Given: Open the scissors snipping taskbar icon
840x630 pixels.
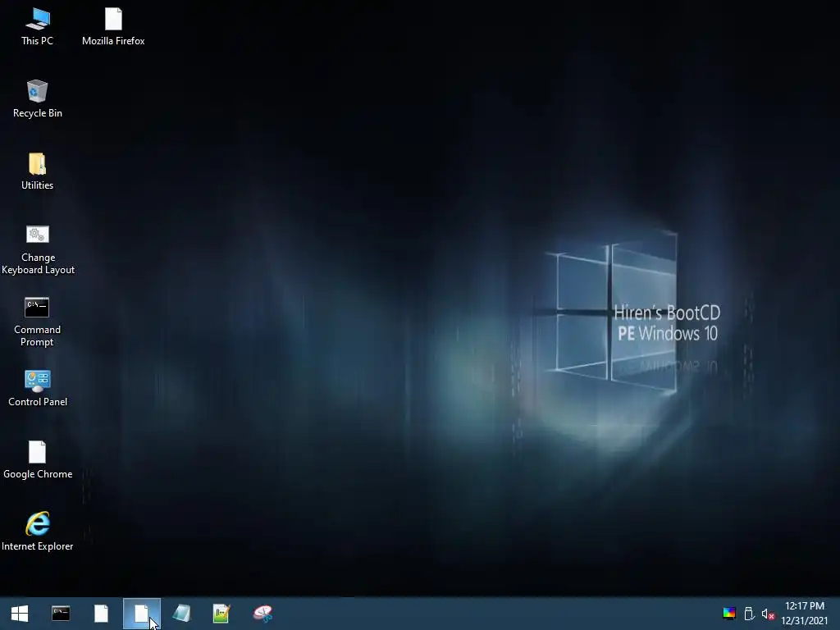Looking at the screenshot, I should [262, 614].
